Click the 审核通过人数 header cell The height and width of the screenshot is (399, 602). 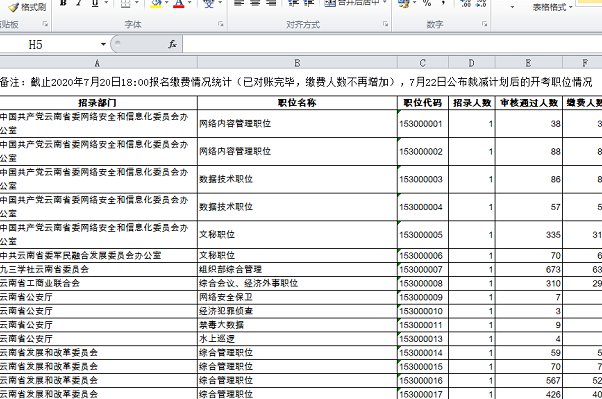[x=529, y=103]
